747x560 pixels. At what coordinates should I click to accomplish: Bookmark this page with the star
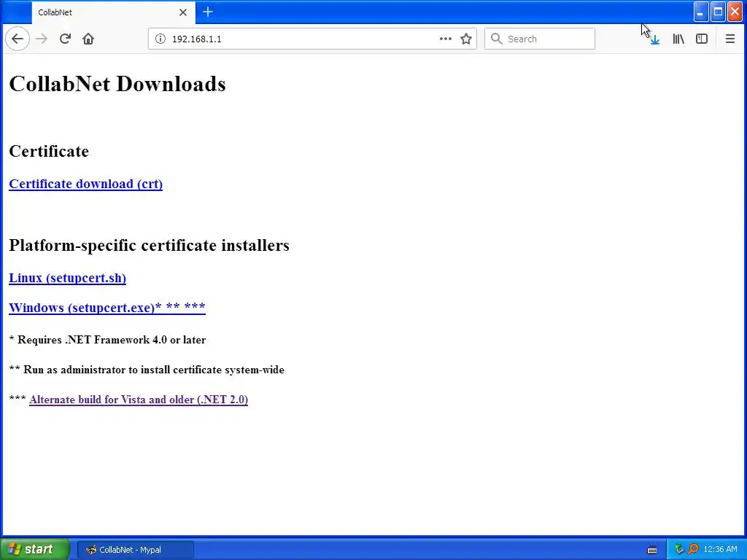point(466,39)
